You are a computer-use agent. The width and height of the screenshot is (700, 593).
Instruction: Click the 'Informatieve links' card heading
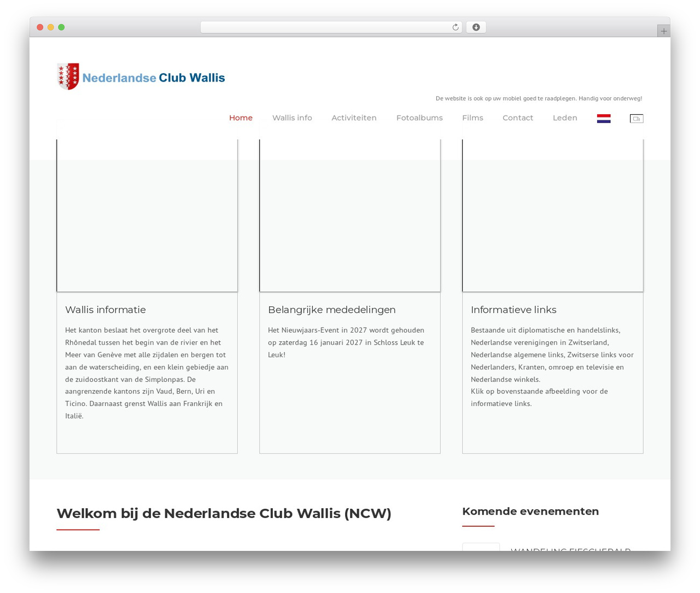(x=514, y=310)
